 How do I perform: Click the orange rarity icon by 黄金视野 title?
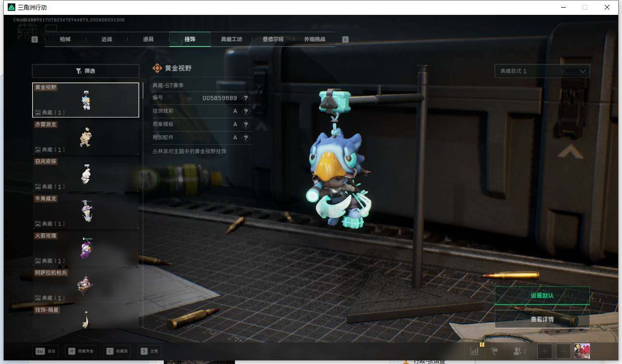coord(157,69)
